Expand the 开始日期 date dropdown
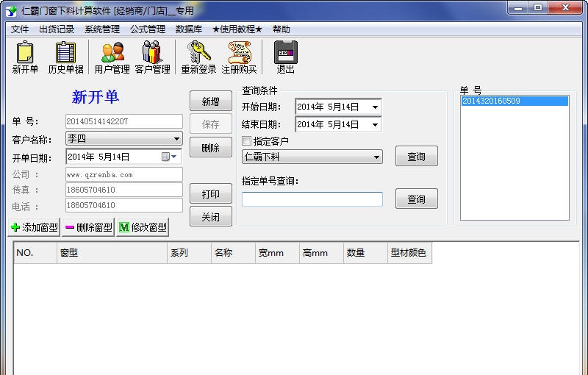 pos(375,107)
